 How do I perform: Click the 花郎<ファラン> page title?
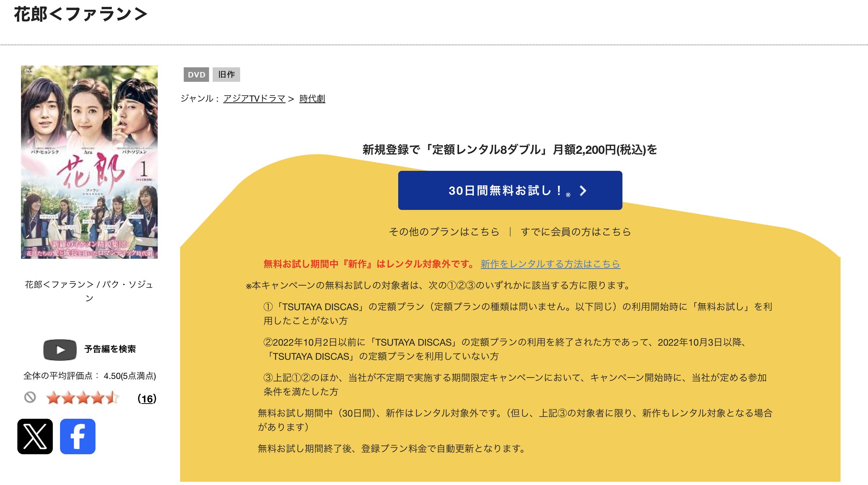tap(81, 14)
